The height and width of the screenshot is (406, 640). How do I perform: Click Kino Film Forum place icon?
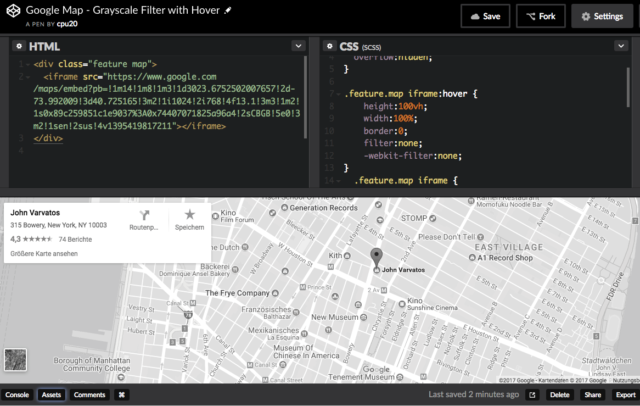(215, 216)
